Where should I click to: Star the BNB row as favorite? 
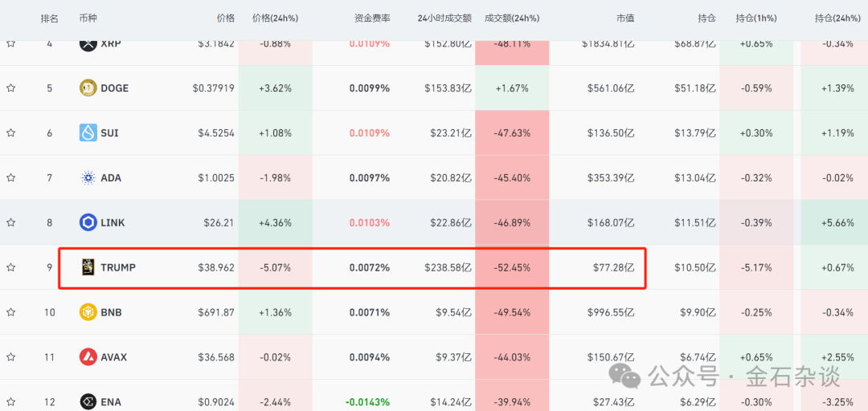point(10,312)
